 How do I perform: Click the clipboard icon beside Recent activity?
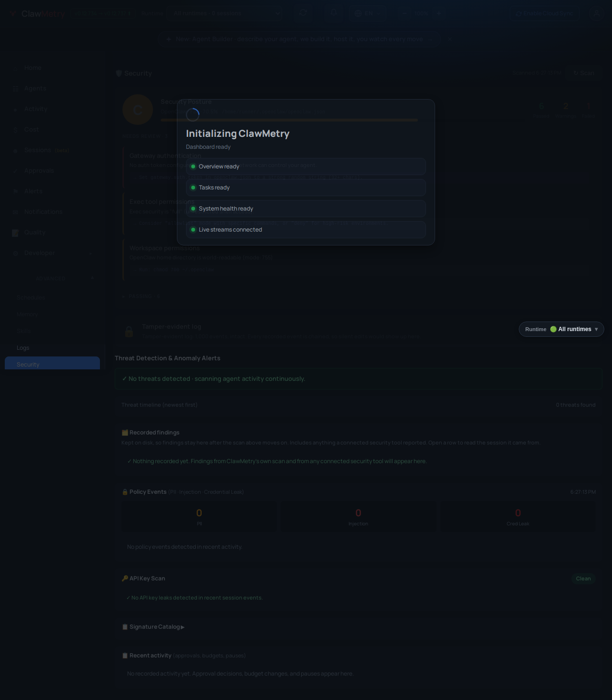125,656
